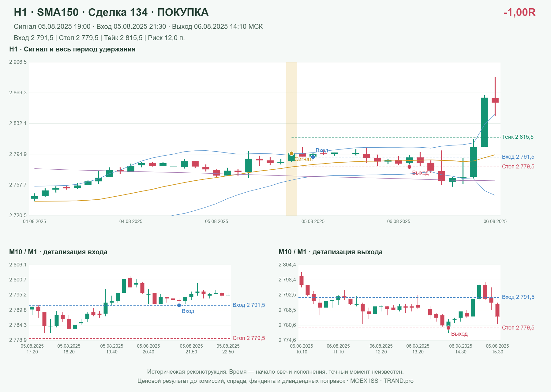
Task: Click the Стоп 2 779,5 label in exit detail chart
Action: click(518, 328)
